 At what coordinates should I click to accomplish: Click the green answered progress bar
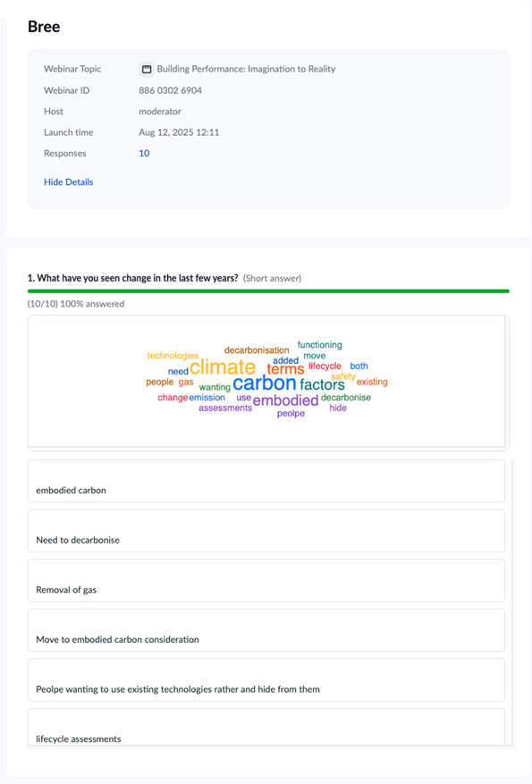coord(268,291)
